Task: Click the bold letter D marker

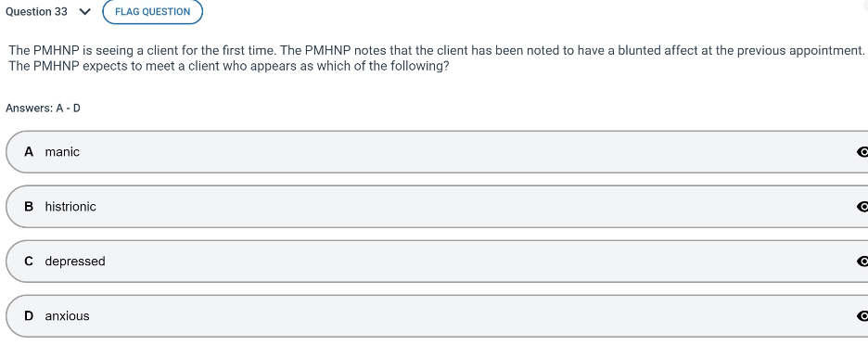Action: [29, 315]
